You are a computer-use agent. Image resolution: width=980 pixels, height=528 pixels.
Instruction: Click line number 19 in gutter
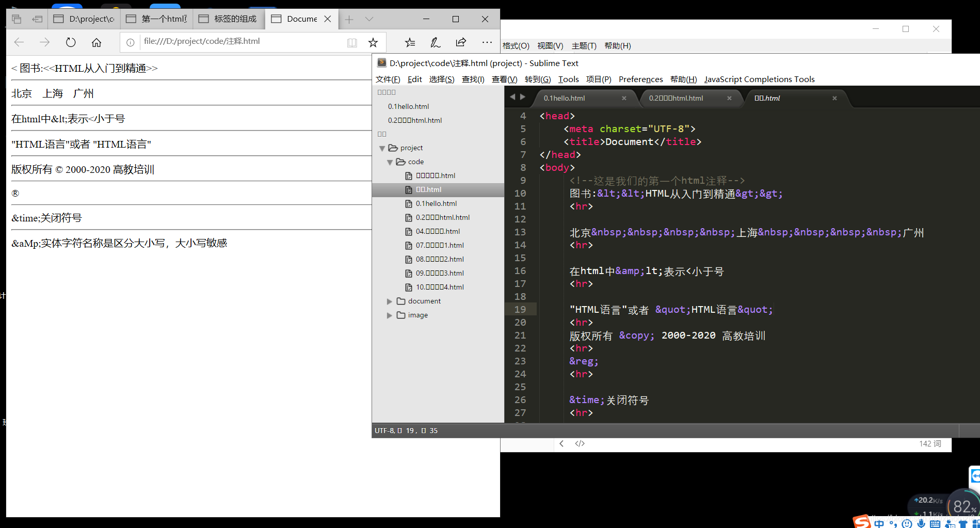(520, 309)
